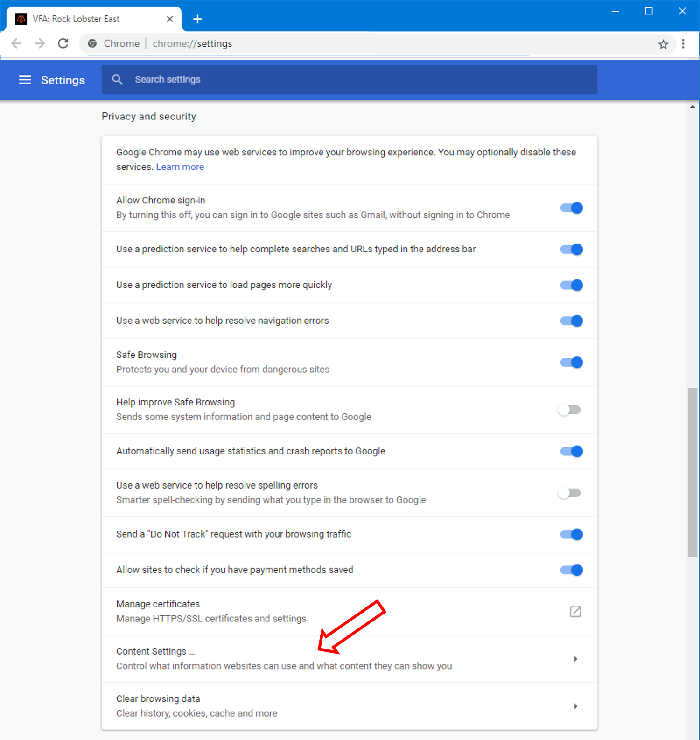
Task: Open Chrome's three-dot menu
Action: pyautogui.click(x=683, y=44)
